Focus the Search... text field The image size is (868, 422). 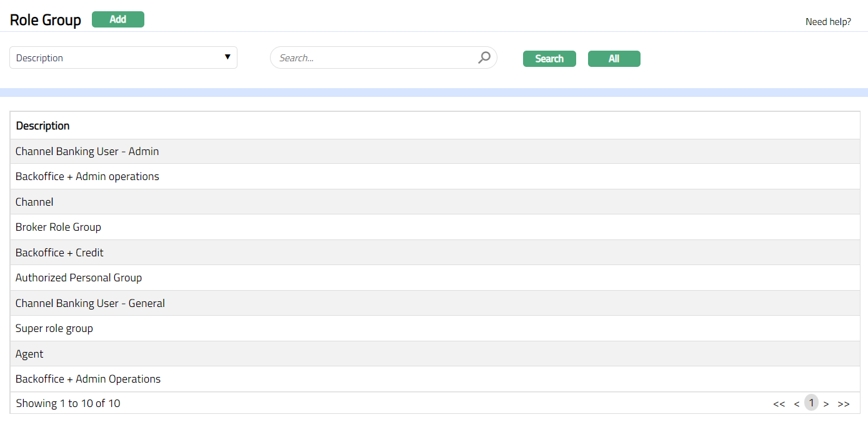(x=375, y=58)
